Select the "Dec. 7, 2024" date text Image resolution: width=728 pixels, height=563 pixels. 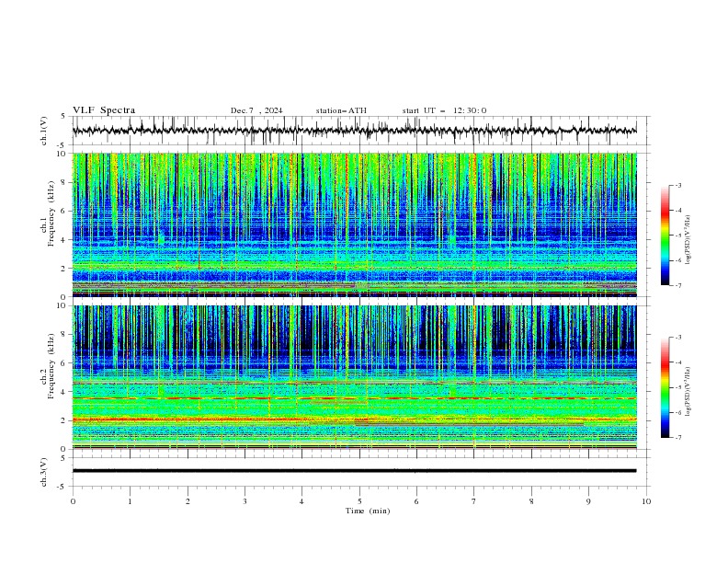[256, 110]
